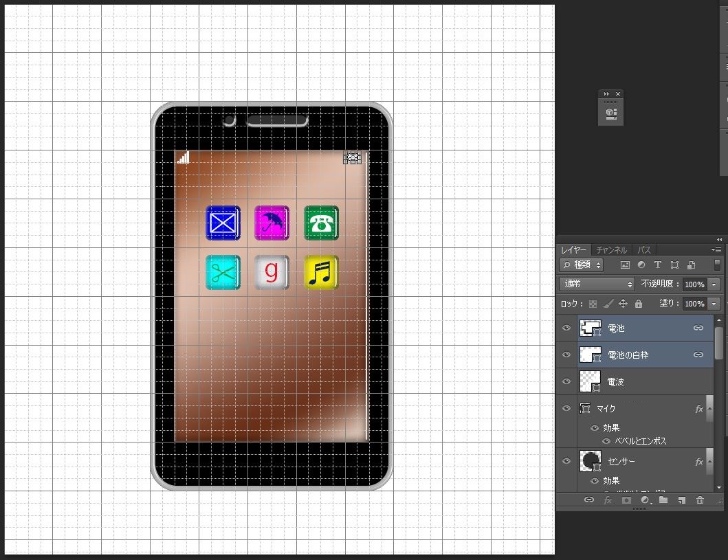Viewport: 728px width, 560px height.
Task: Click the yellow music note icon on canvas
Action: coord(322,273)
